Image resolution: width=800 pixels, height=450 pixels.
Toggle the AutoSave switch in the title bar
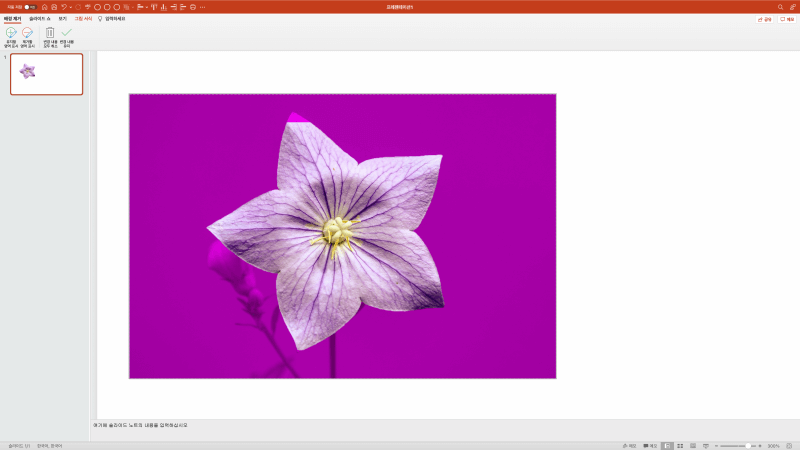pyautogui.click(x=30, y=7)
